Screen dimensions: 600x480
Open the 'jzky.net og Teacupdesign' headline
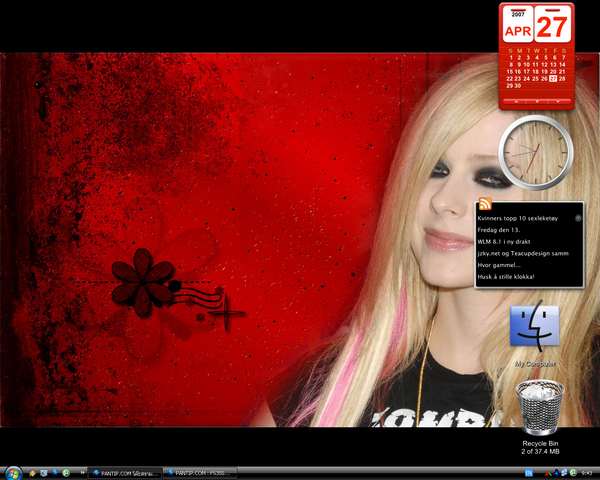tap(523, 253)
